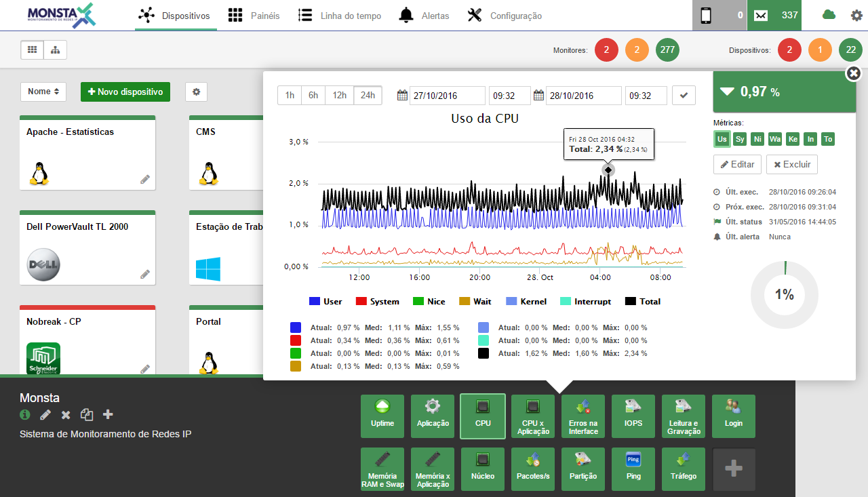Open the Alertas tab
The image size is (868, 497).
pos(425,16)
